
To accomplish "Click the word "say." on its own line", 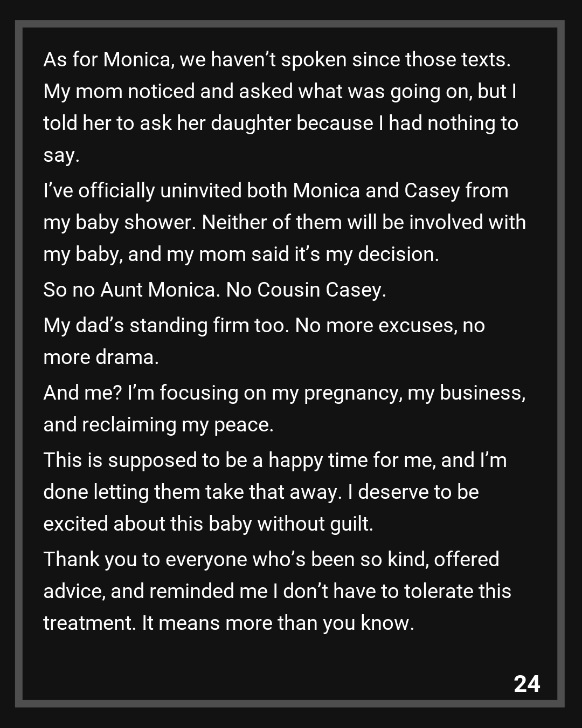I will (61, 155).
